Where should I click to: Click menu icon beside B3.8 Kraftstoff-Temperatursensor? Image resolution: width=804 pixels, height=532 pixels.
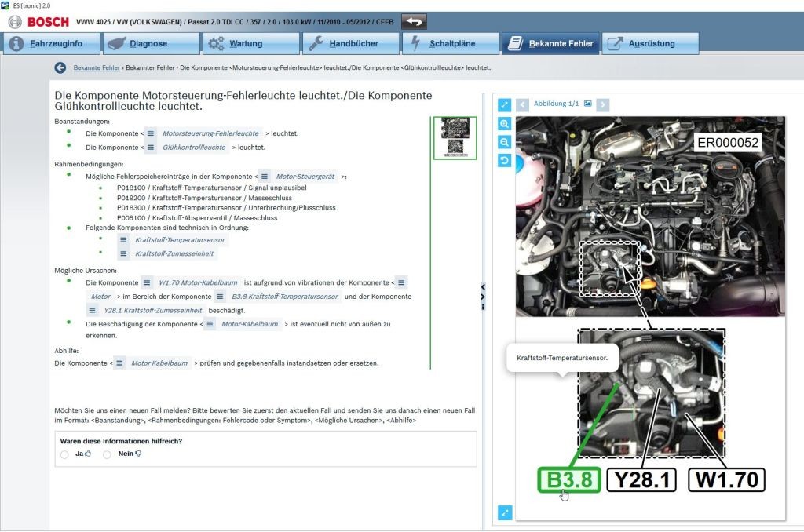click(x=220, y=297)
